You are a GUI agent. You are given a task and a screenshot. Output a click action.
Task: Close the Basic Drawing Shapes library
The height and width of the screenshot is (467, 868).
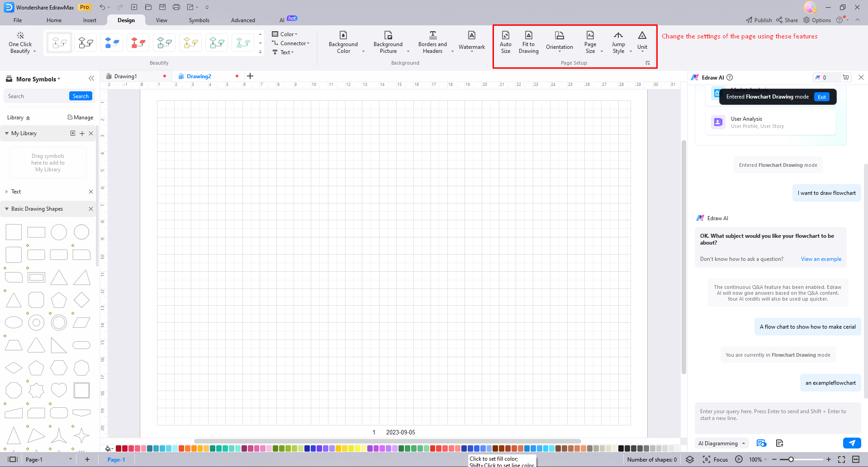point(91,209)
